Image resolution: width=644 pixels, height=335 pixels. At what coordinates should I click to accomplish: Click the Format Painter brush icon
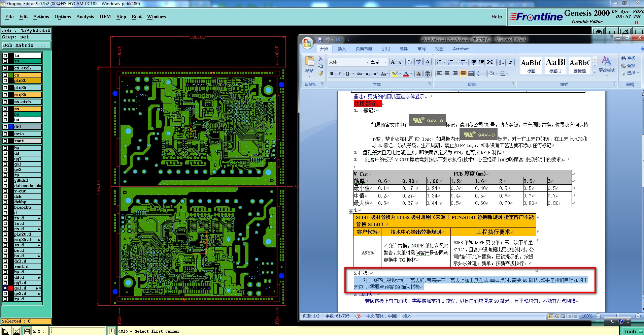click(320, 73)
